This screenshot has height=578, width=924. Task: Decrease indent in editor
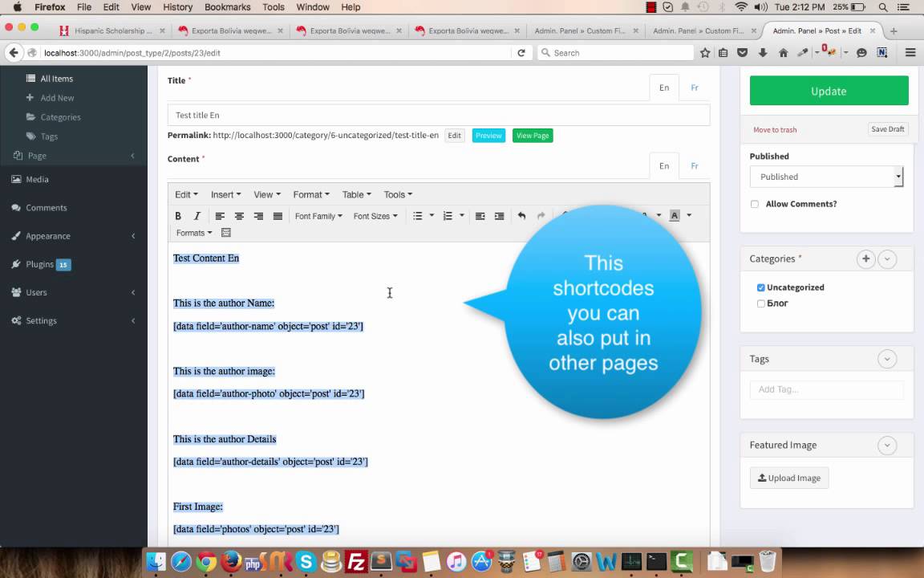coord(480,216)
